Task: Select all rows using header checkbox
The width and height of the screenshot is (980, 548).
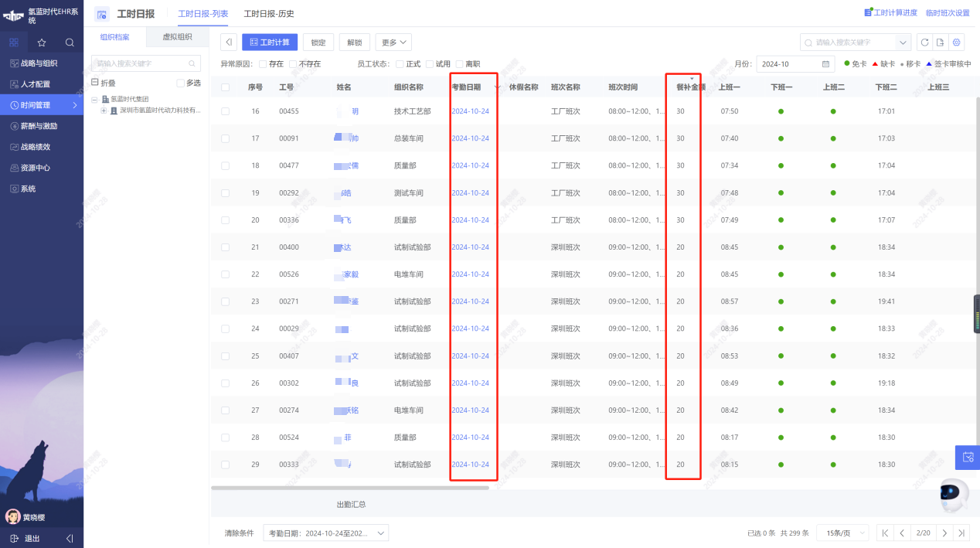Action: coord(225,87)
